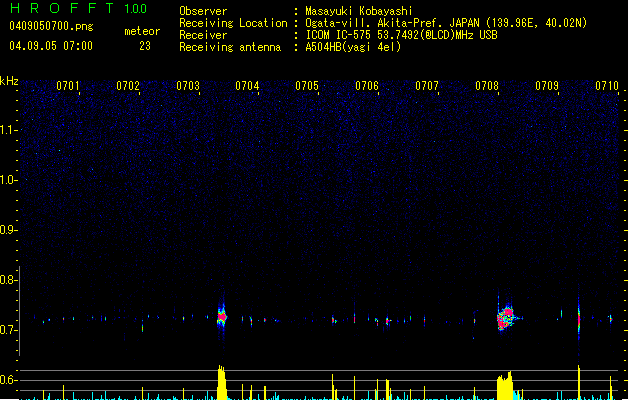Click the 0.7 frequency axis label
The image size is (629, 400).
point(8,330)
